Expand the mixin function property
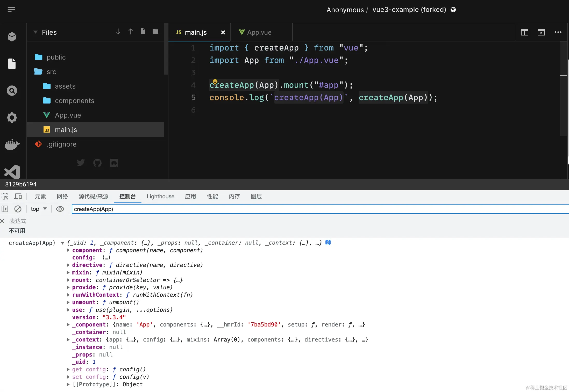The image size is (569, 392). pyautogui.click(x=68, y=272)
